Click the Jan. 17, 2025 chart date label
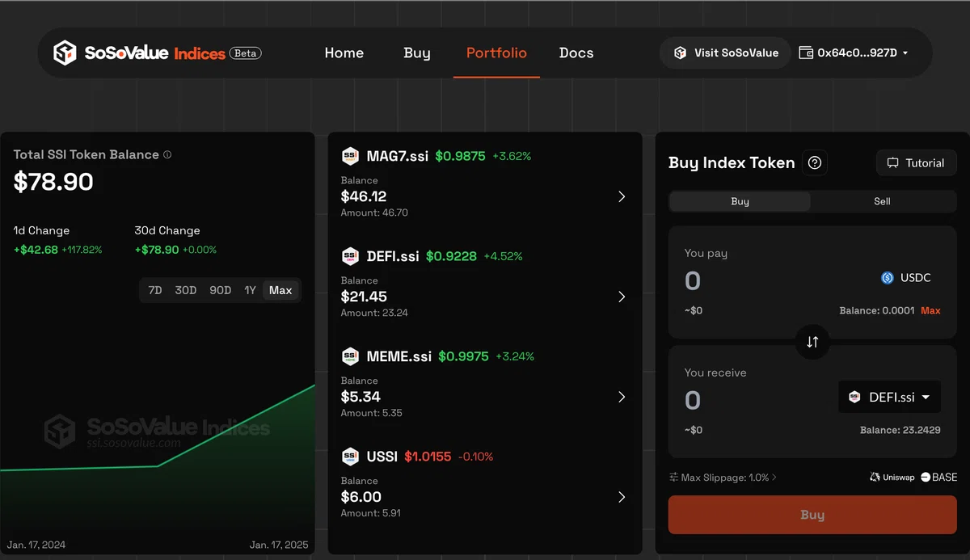The height and width of the screenshot is (560, 970). (279, 545)
